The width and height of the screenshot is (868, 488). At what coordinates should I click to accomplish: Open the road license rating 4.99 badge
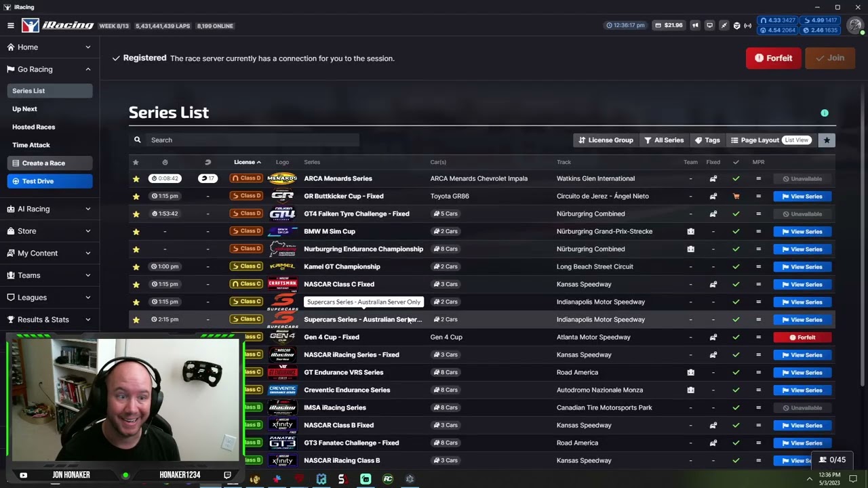[x=820, y=20]
